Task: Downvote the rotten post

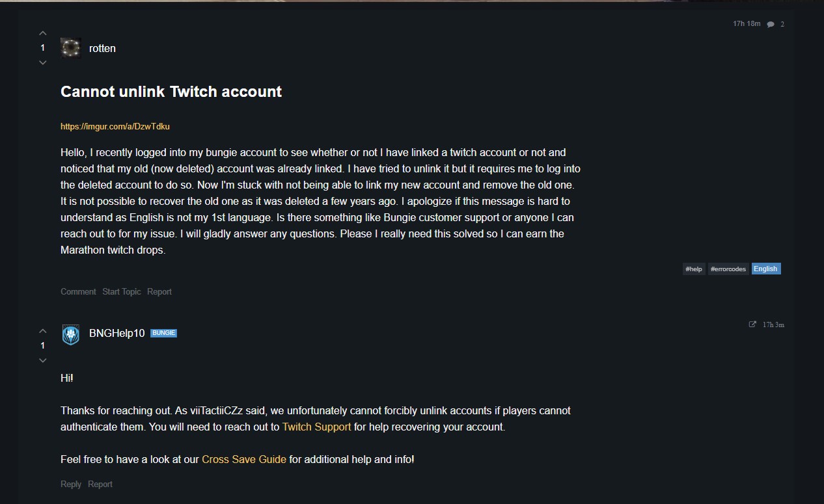Action: 43,62
